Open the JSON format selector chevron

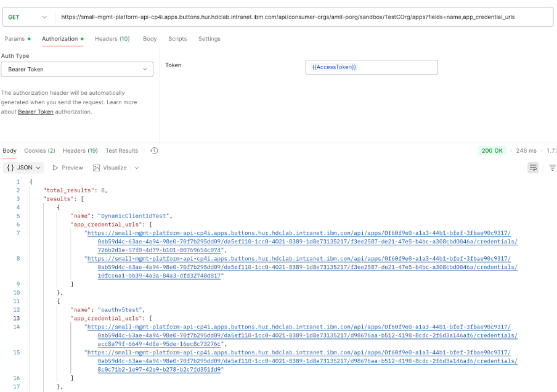click(x=38, y=168)
